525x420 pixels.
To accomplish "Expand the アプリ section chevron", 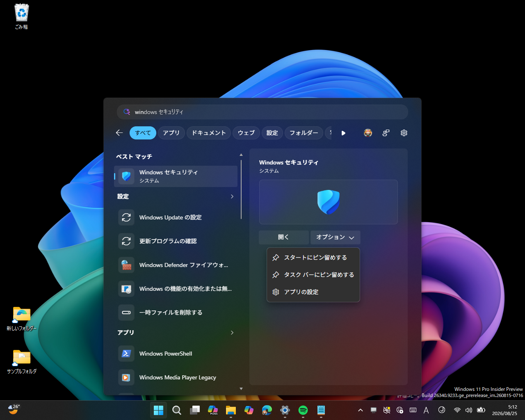I will pos(232,333).
